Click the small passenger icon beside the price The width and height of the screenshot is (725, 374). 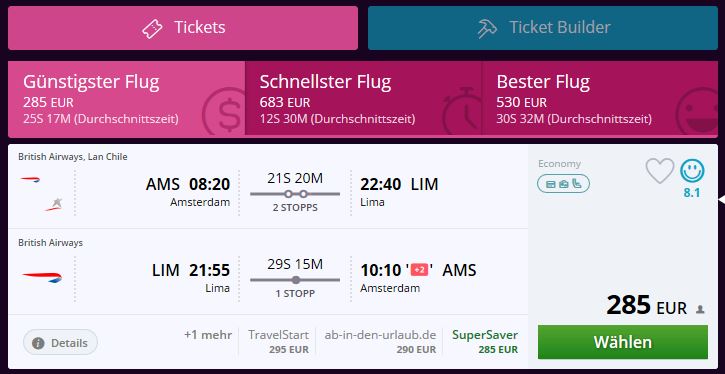point(700,309)
